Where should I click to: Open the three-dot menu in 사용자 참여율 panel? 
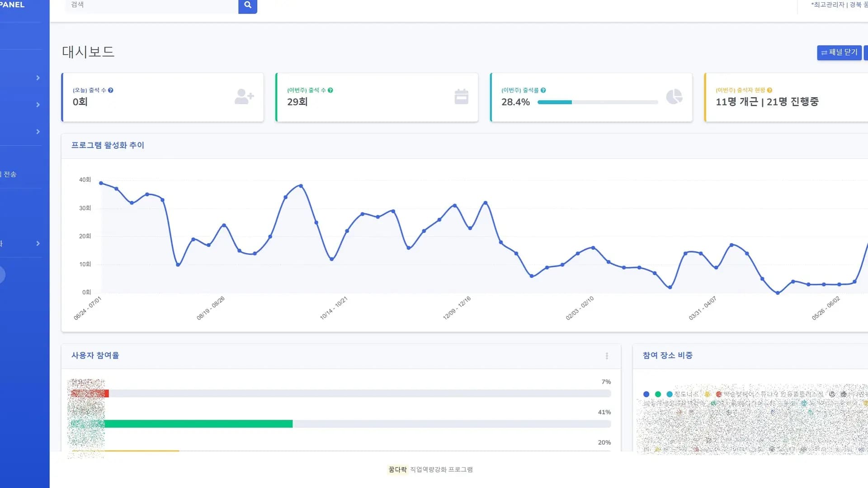pos(607,356)
